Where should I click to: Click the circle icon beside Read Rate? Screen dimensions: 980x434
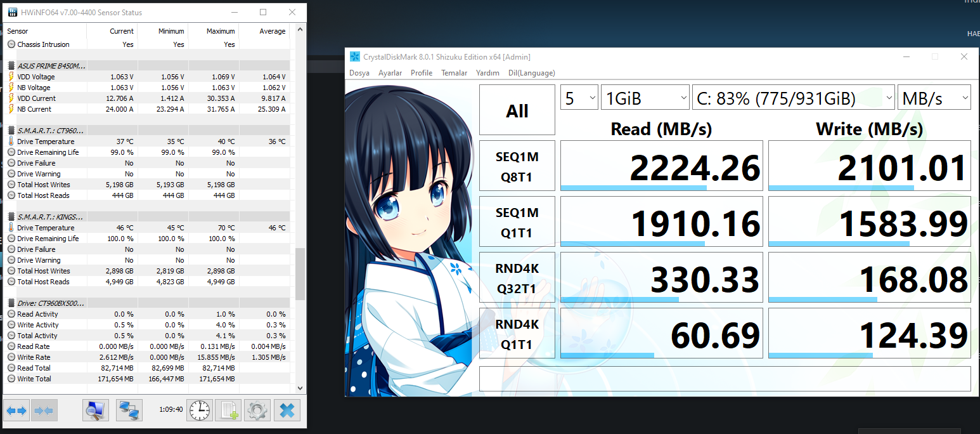tap(11, 346)
